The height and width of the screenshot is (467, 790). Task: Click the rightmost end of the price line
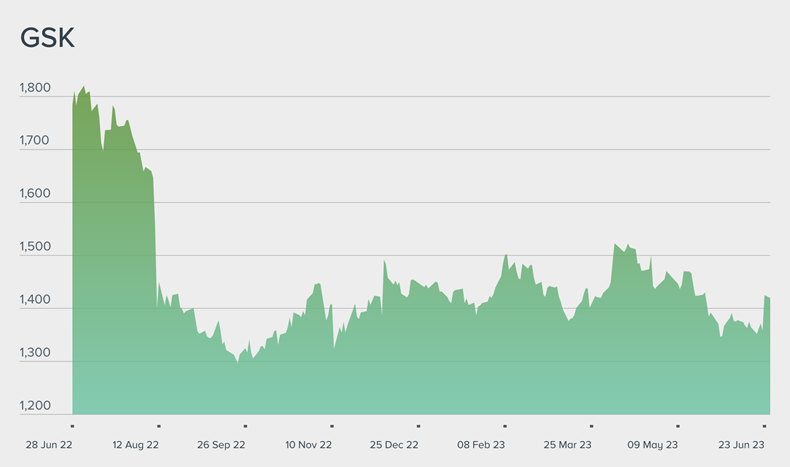coord(769,298)
